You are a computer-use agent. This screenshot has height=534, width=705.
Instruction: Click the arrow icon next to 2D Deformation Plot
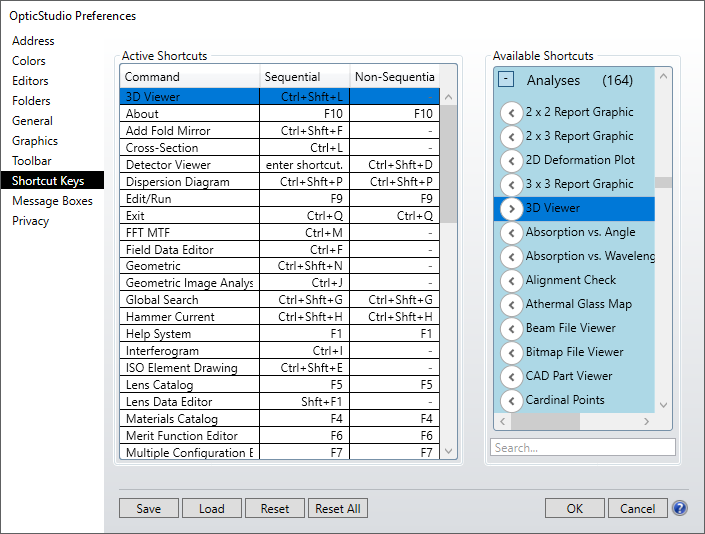tap(511, 160)
